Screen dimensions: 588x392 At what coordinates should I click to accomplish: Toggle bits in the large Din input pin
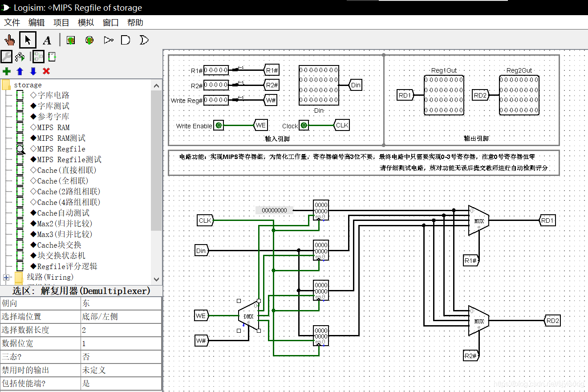tap(319, 86)
